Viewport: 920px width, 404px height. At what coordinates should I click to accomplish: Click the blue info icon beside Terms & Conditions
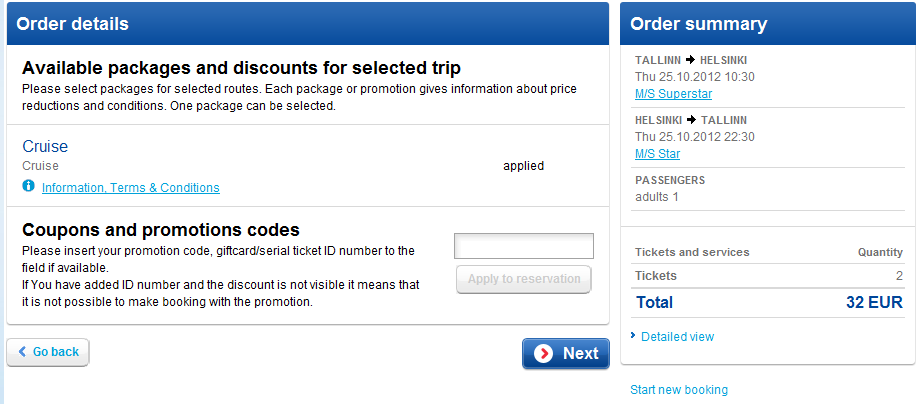[28, 186]
